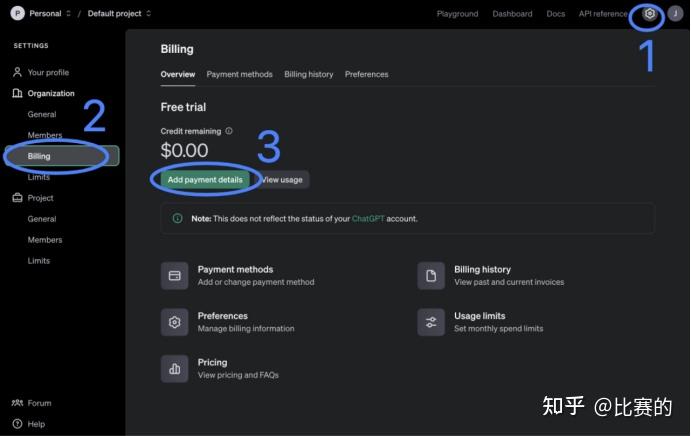
Task: Open the Help link
Action: click(x=36, y=424)
